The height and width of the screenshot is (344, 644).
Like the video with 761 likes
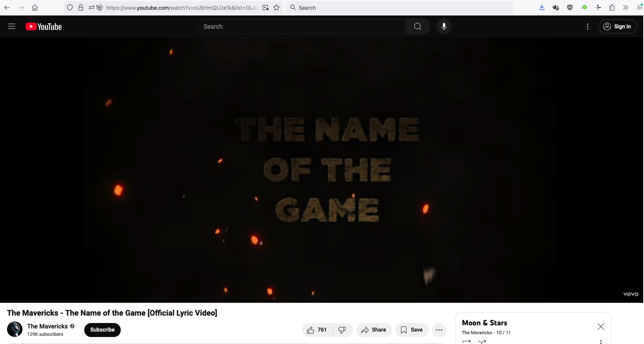coord(317,330)
